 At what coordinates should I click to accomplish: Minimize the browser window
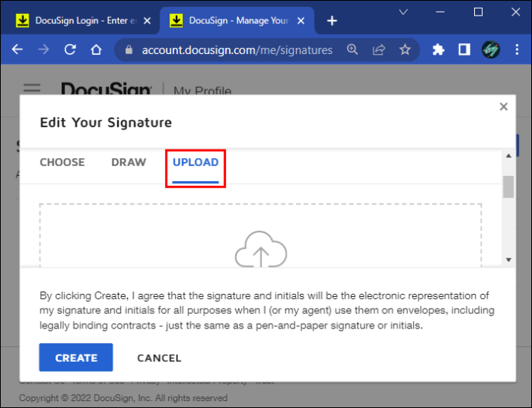pos(440,12)
